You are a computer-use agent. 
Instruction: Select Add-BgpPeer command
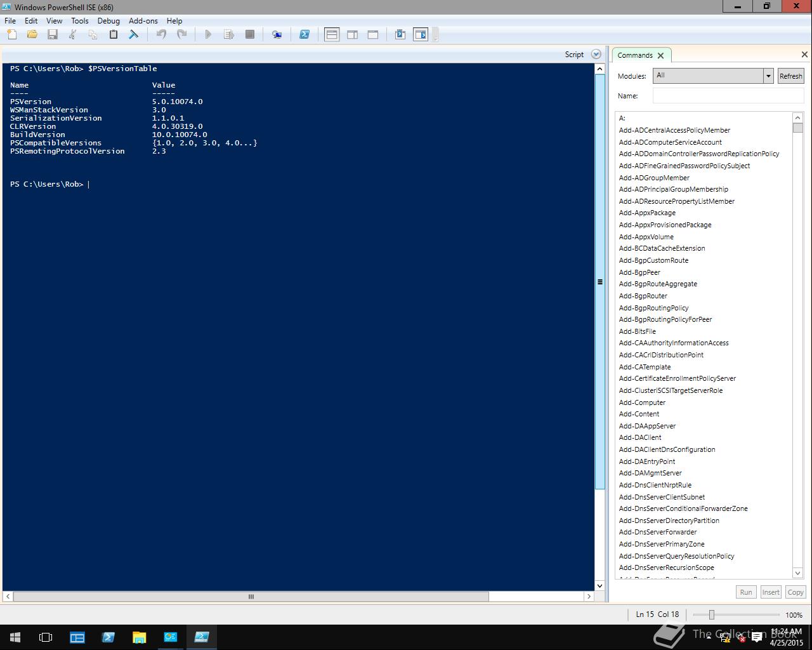pyautogui.click(x=639, y=272)
